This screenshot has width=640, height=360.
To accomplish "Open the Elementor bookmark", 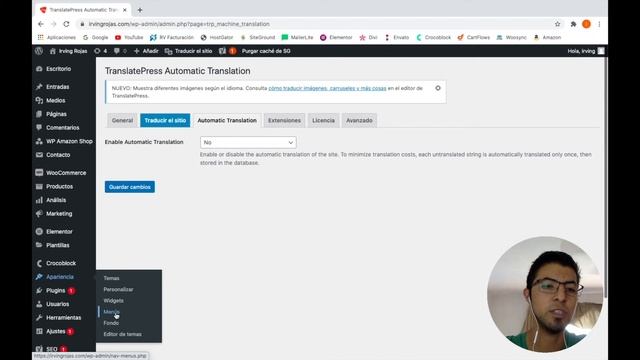I will 336,38.
